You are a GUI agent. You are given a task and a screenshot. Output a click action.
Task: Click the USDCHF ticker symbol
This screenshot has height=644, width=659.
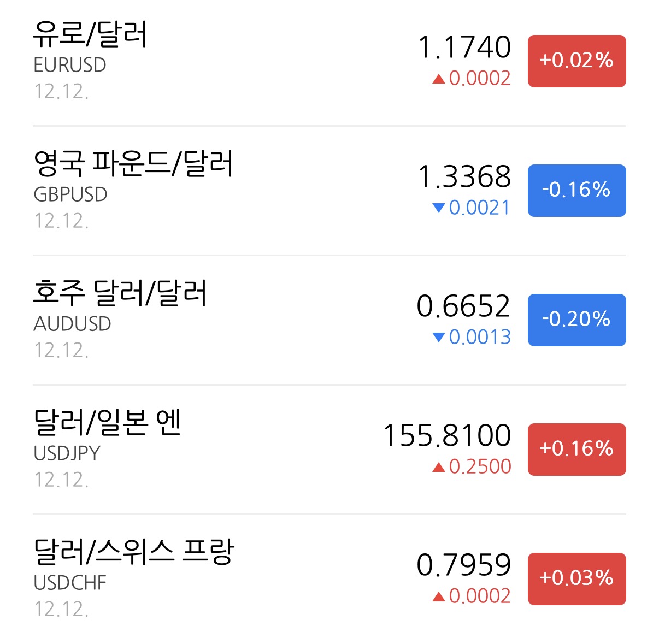[70, 583]
